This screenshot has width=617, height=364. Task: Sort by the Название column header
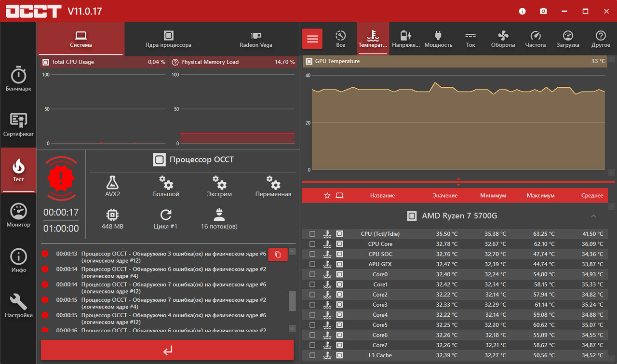[382, 195]
